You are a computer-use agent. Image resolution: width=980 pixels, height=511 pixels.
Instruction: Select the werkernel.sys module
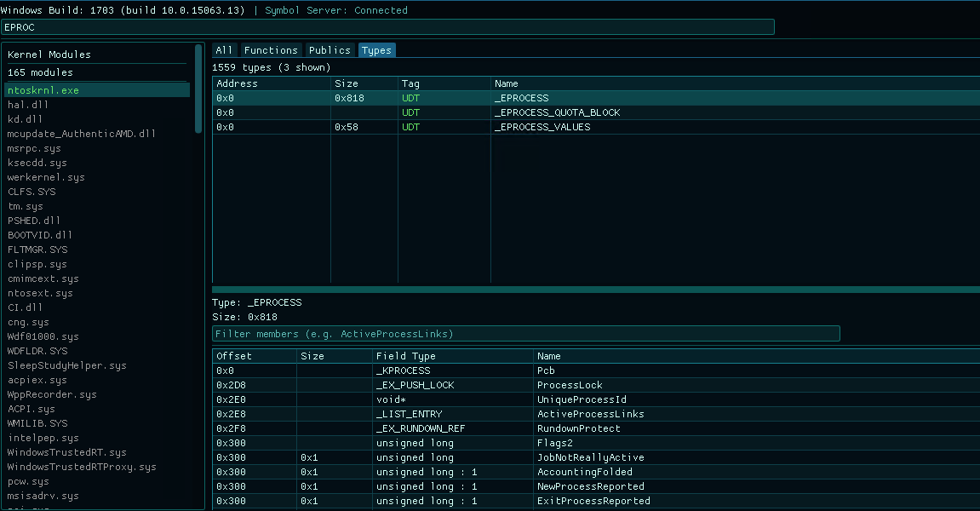point(97,177)
